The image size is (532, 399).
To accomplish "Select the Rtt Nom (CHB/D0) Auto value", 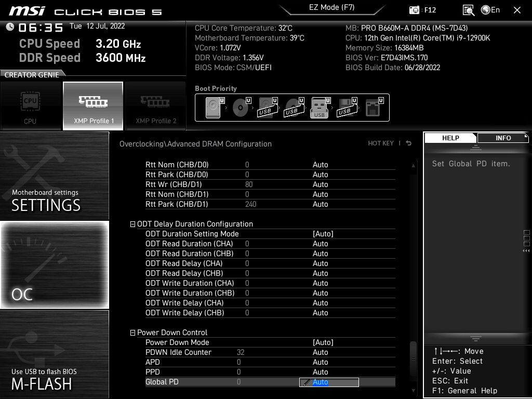I will coord(320,165).
